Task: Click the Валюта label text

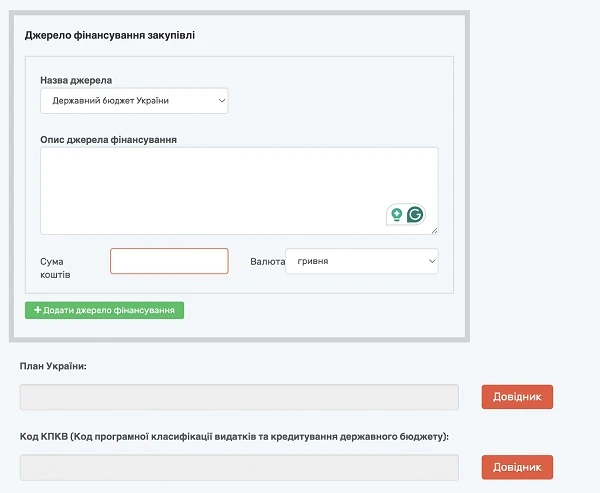Action: 267,262
